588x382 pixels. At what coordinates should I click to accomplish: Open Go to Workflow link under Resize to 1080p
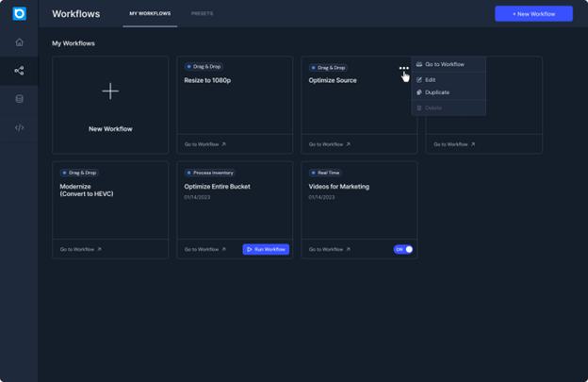coord(204,144)
